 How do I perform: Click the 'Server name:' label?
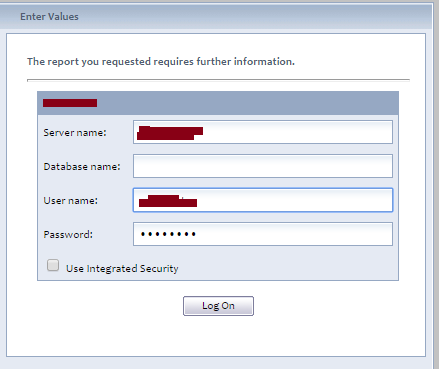coord(75,133)
